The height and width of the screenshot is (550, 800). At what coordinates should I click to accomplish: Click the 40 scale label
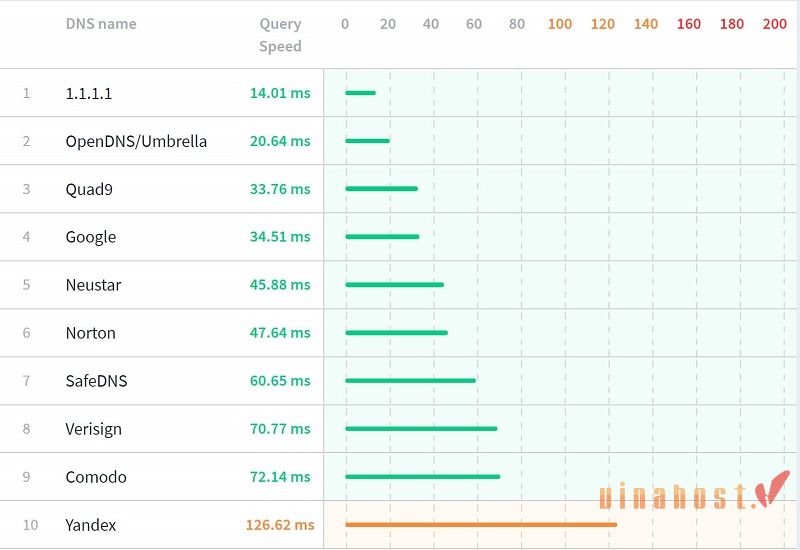click(431, 24)
